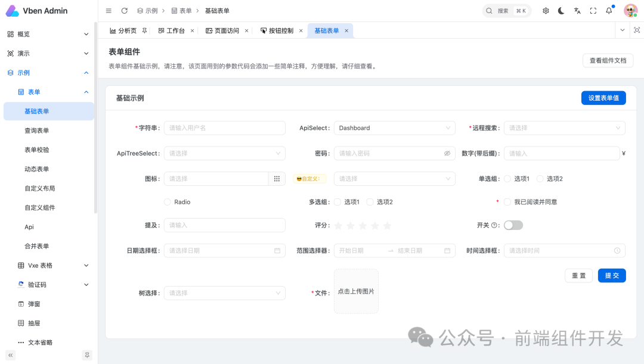
Task: Open the ApiSelect Dashboard dropdown
Action: pos(394,127)
